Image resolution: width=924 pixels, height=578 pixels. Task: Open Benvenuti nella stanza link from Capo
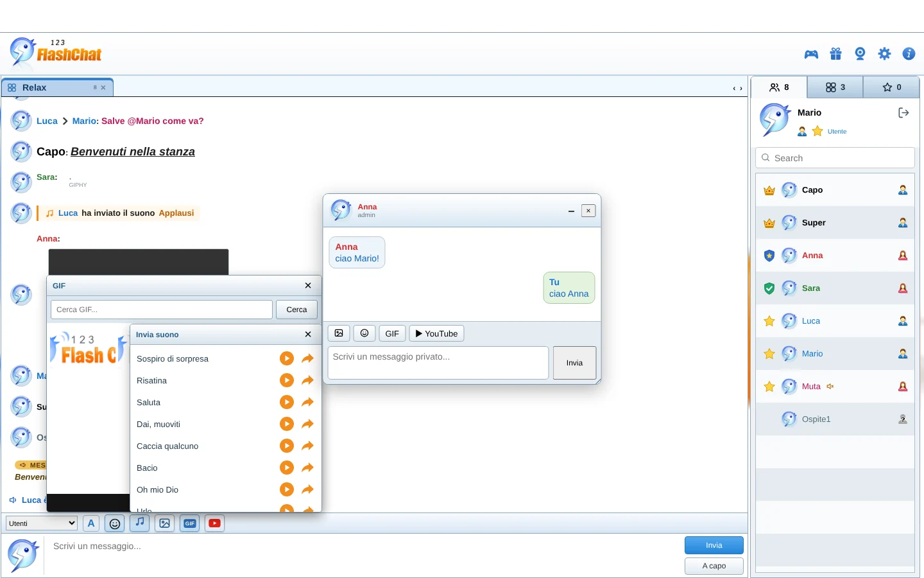[x=133, y=152]
